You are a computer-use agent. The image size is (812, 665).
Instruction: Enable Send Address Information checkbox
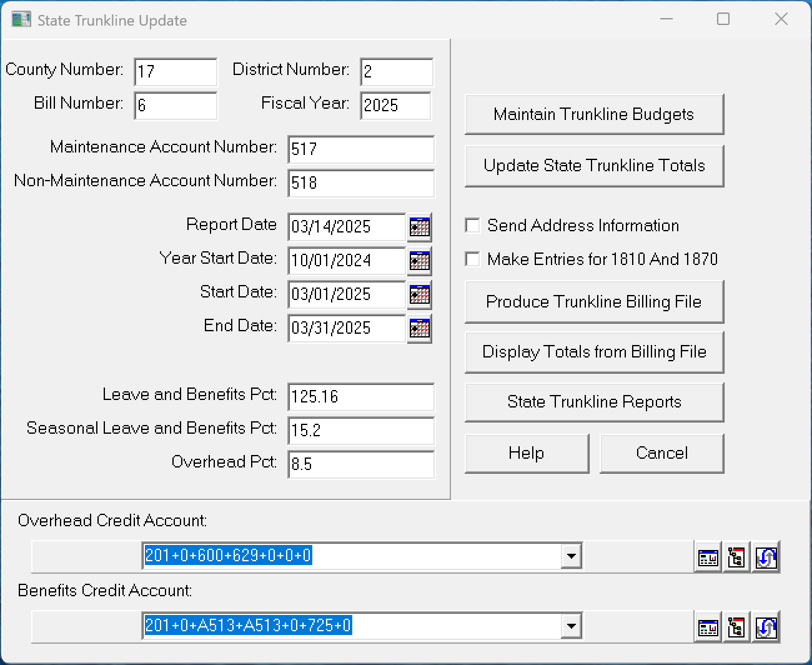[473, 225]
